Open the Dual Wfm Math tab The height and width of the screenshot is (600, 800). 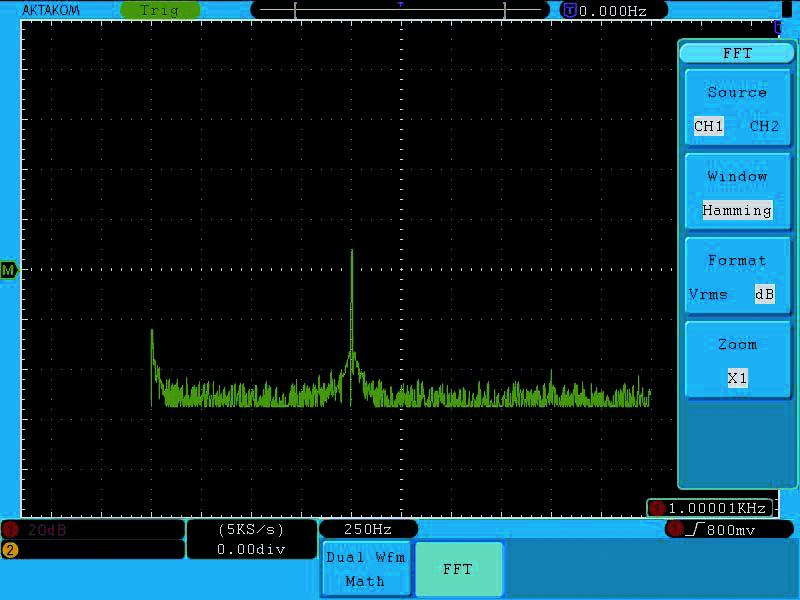366,569
